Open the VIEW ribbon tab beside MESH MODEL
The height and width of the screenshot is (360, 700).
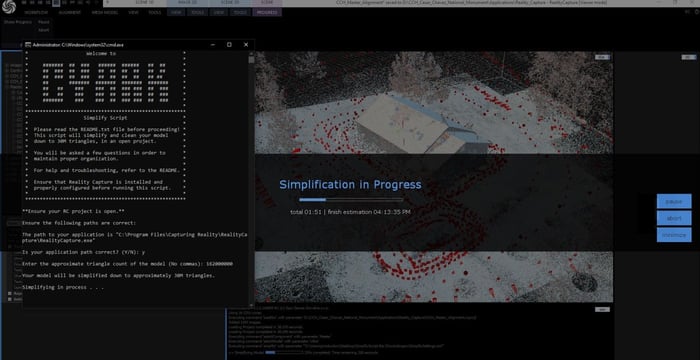click(x=133, y=13)
